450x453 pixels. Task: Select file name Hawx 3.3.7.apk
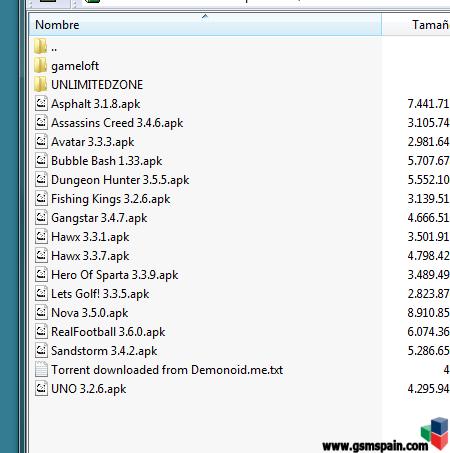click(x=90, y=256)
